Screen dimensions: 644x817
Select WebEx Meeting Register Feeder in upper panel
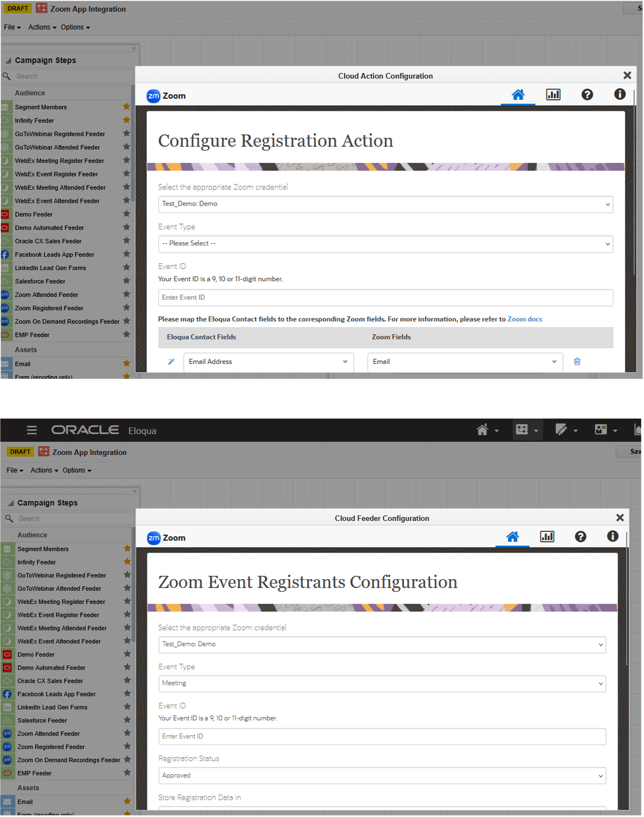click(x=60, y=161)
